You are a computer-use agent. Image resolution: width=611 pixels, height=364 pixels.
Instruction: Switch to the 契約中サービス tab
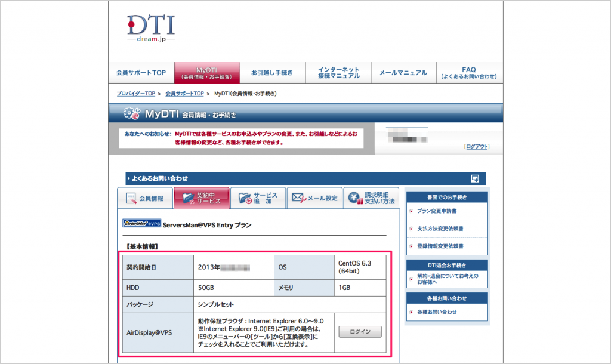[x=202, y=198]
